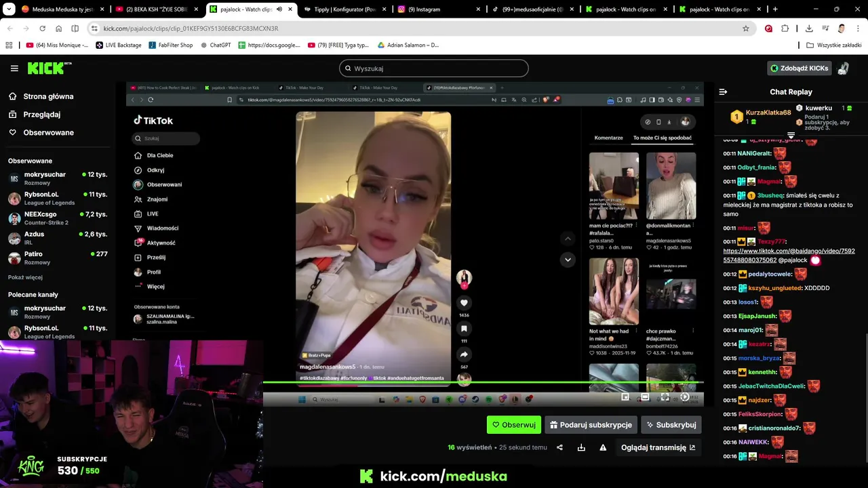Switch to medusaoficjalnie TikTok tab
Image resolution: width=868 pixels, height=488 pixels.
pos(532,9)
